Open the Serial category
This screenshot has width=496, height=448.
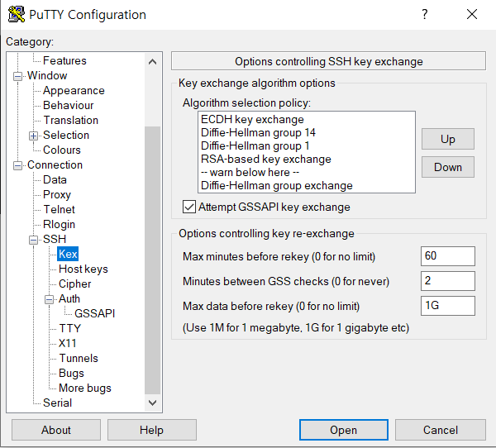click(57, 403)
